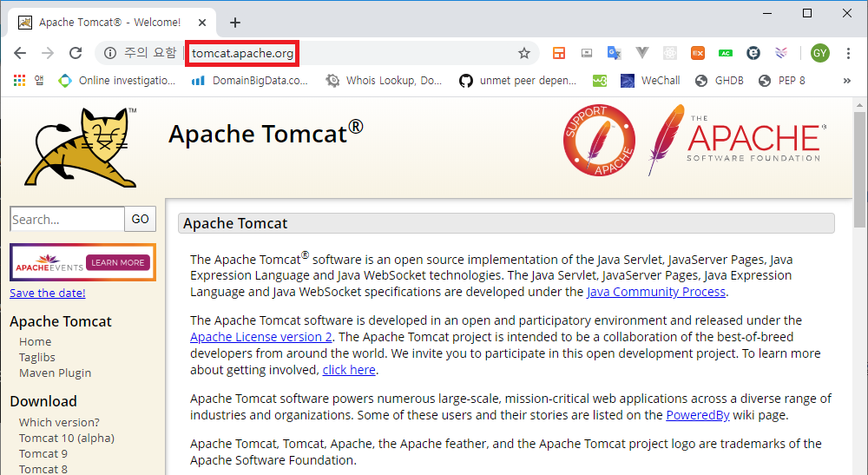Open the Google Translate extension
This screenshot has width=868, height=475.
click(614, 53)
